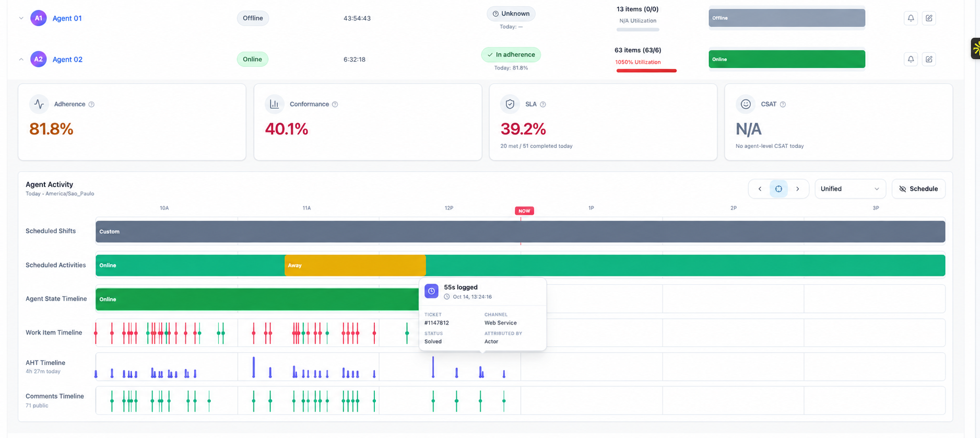Toggle Schedule visibility in Agent Activity
Image resolution: width=980 pixels, height=438 pixels.
pyautogui.click(x=918, y=189)
